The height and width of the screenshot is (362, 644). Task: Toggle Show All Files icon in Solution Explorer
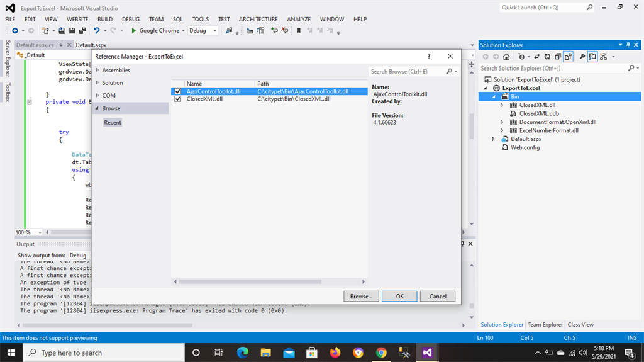(568, 57)
